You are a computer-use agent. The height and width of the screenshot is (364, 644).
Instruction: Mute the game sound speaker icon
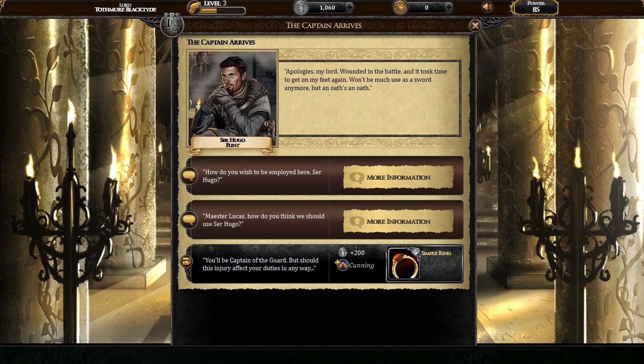[487, 7]
